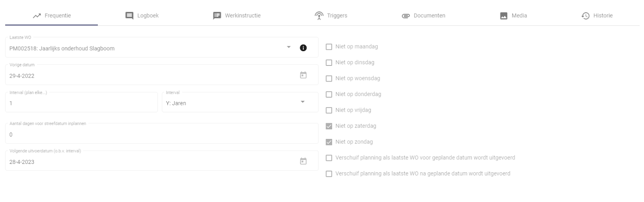Click the Documenten paperclip icon
Image resolution: width=644 pixels, height=202 pixels.
405,16
